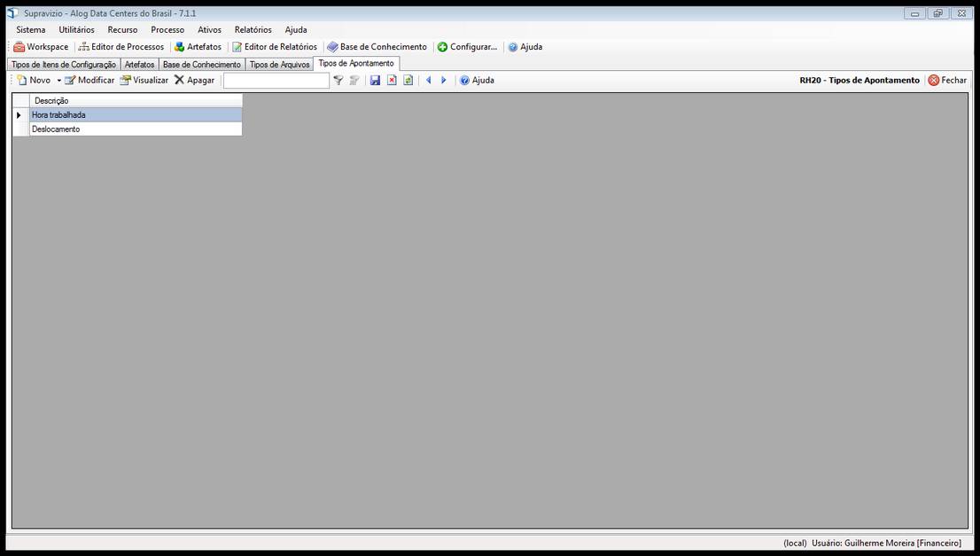Open the Workspace toolbar button
Screen dimensions: 980x556
(41, 47)
